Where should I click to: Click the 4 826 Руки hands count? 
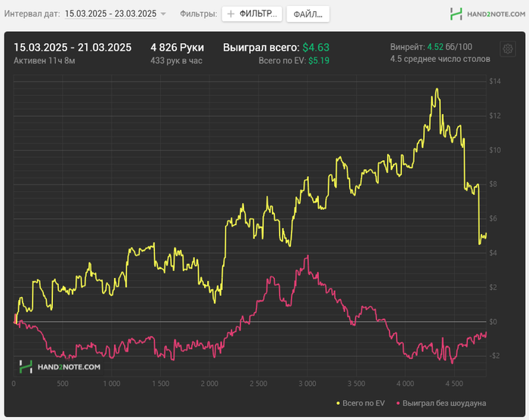pyautogui.click(x=177, y=48)
